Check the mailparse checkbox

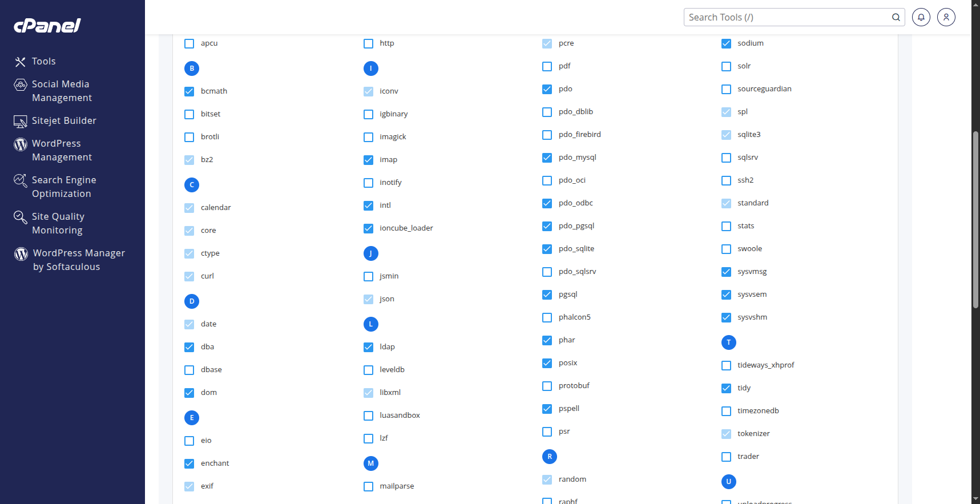point(369,486)
